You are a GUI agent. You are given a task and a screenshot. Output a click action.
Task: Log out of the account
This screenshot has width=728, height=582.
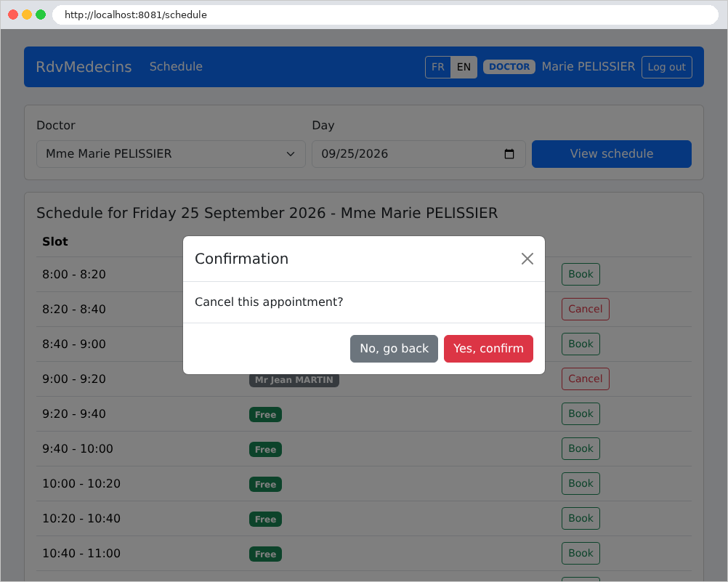(x=667, y=67)
